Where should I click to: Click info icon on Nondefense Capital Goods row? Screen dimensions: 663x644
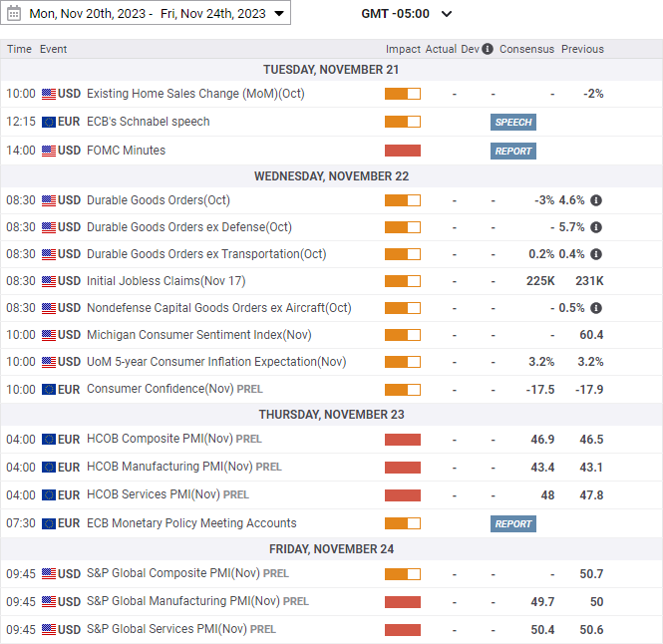[596, 308]
